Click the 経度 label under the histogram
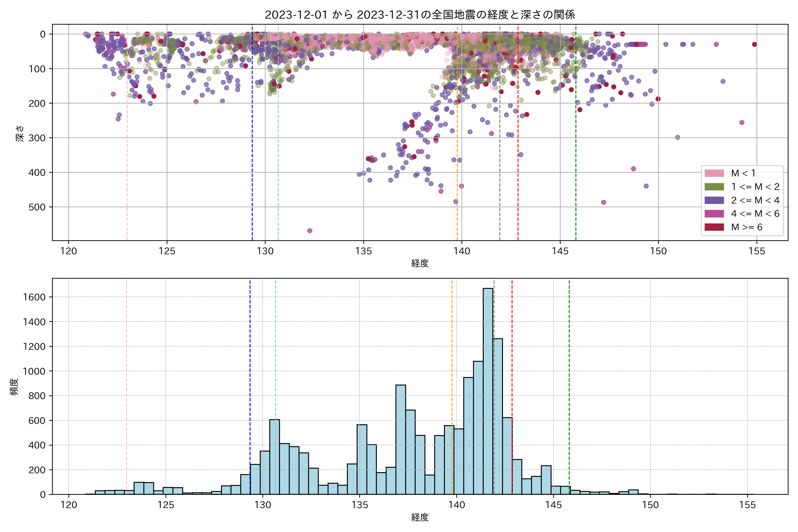798x532 pixels. point(420,517)
